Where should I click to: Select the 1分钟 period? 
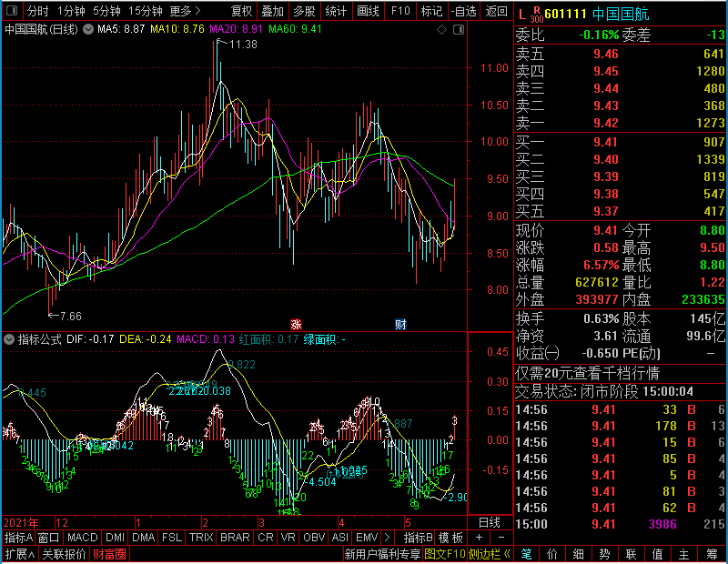(71, 11)
